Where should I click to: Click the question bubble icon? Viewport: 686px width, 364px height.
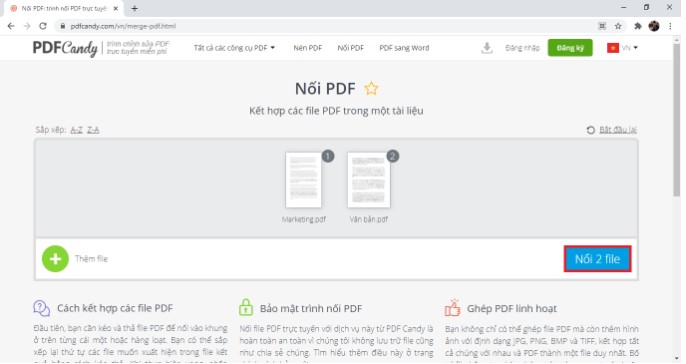point(42,308)
